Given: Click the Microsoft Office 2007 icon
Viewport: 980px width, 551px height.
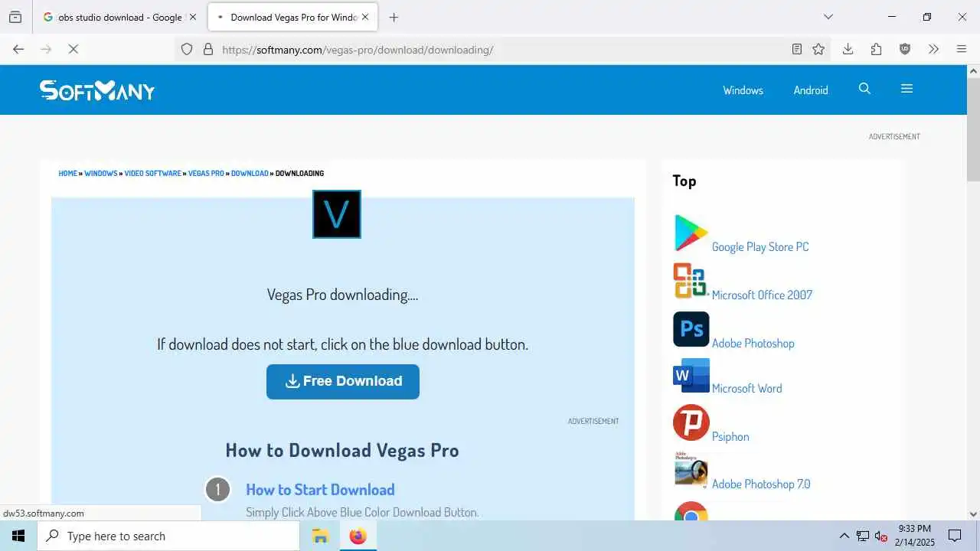Looking at the screenshot, I should [x=691, y=281].
